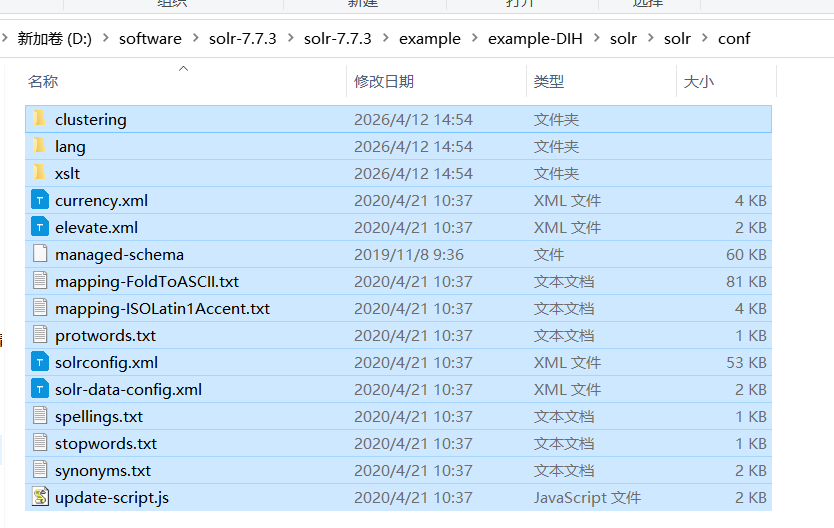The width and height of the screenshot is (834, 528).
Task: Click the solrconfig.xml file icon
Action: [40, 362]
